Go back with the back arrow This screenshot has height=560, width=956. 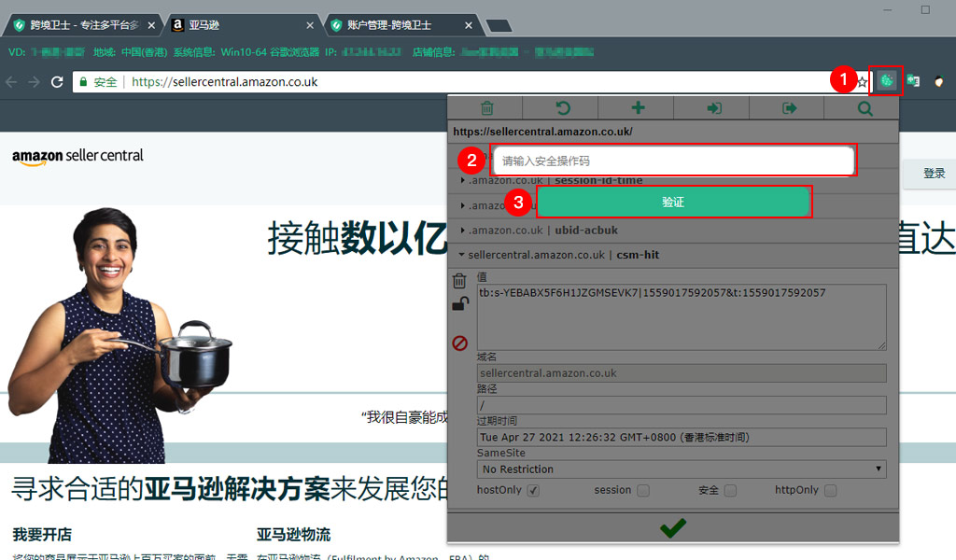(11, 81)
